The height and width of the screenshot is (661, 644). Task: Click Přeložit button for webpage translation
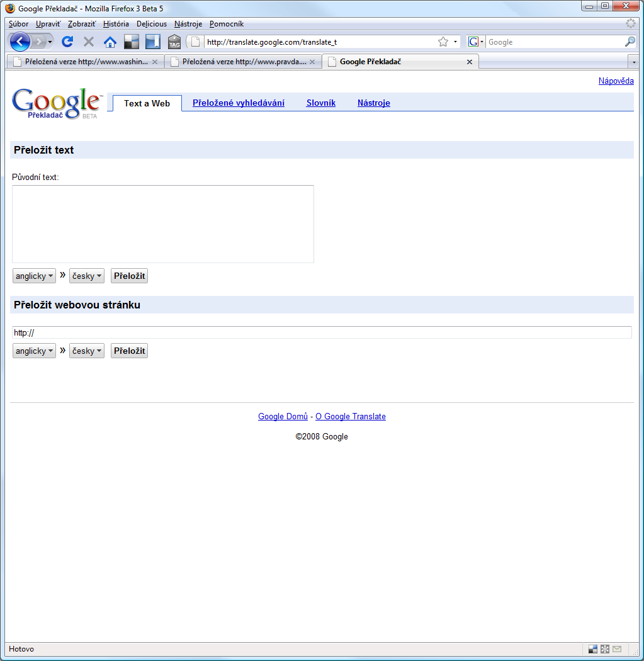(130, 351)
